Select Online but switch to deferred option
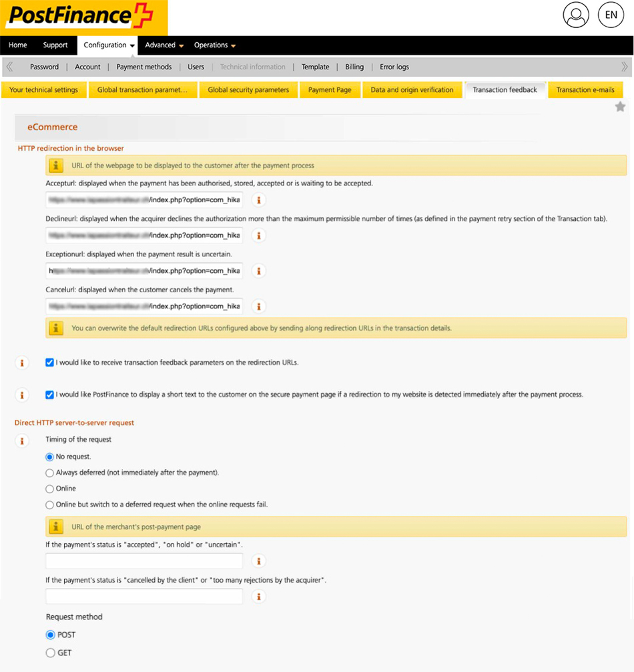Viewport: 634px width, 672px height. pyautogui.click(x=50, y=505)
